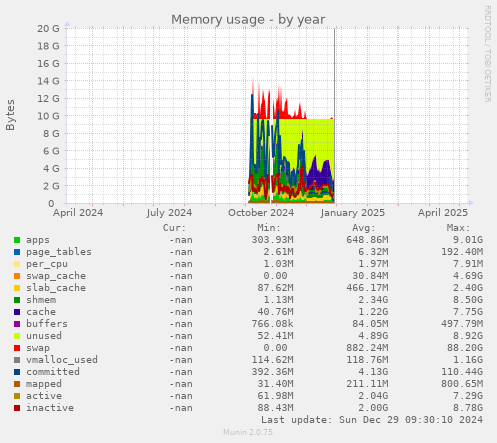Viewport: 497px width, 443px height.
Task: Click the "Cur:" column header
Action: click(174, 228)
